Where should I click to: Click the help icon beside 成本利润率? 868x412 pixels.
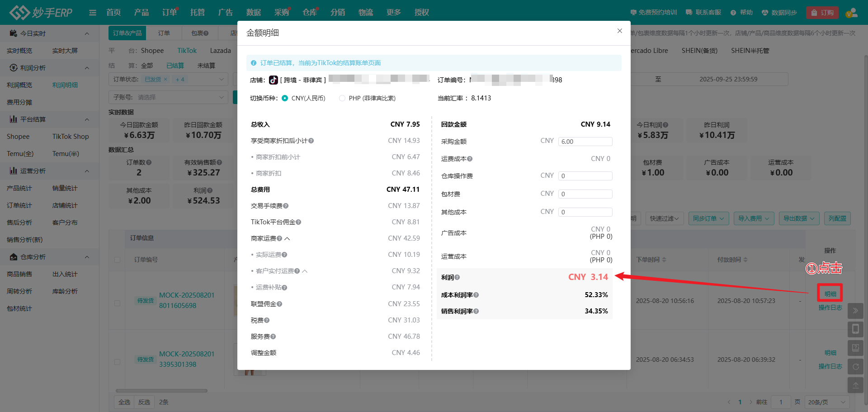click(x=476, y=295)
